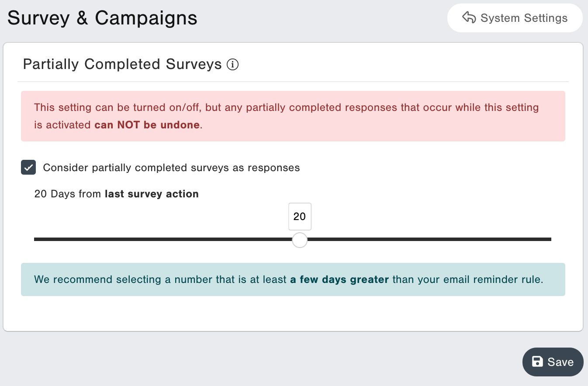
Task: Click the far right end of the days slider
Action: [550, 239]
